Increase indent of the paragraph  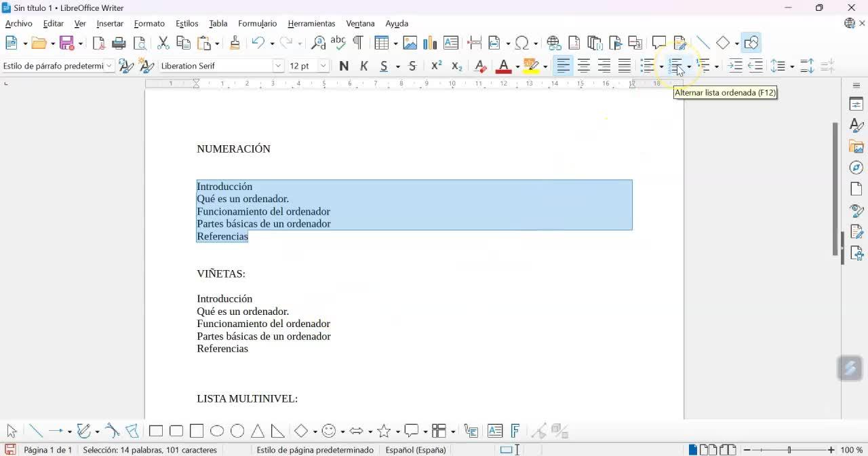click(735, 66)
